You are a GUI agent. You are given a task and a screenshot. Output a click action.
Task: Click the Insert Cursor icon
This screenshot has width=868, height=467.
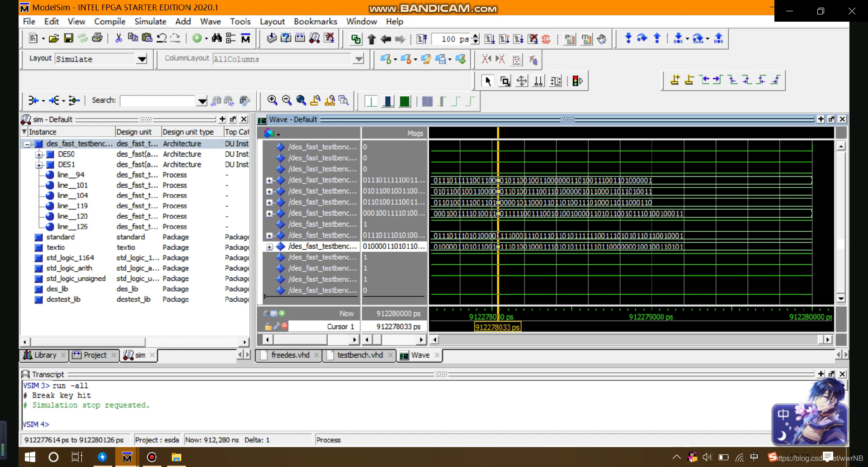(675, 80)
